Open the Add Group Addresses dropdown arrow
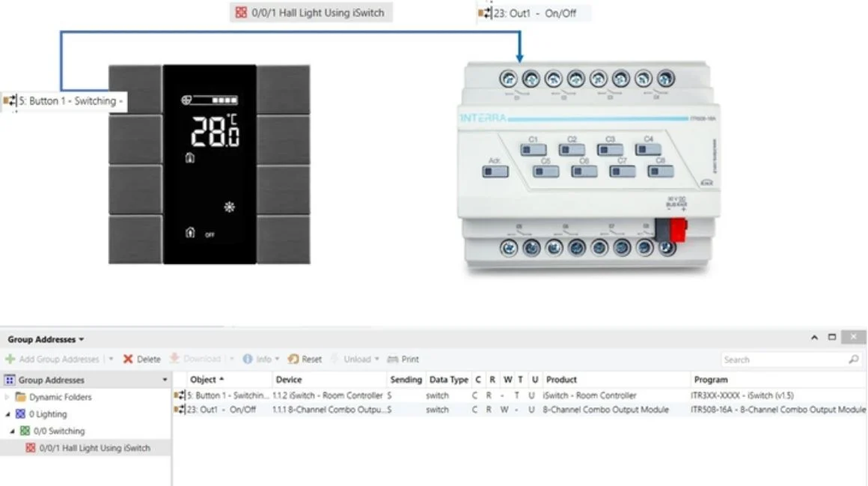The width and height of the screenshot is (868, 486). (x=111, y=359)
